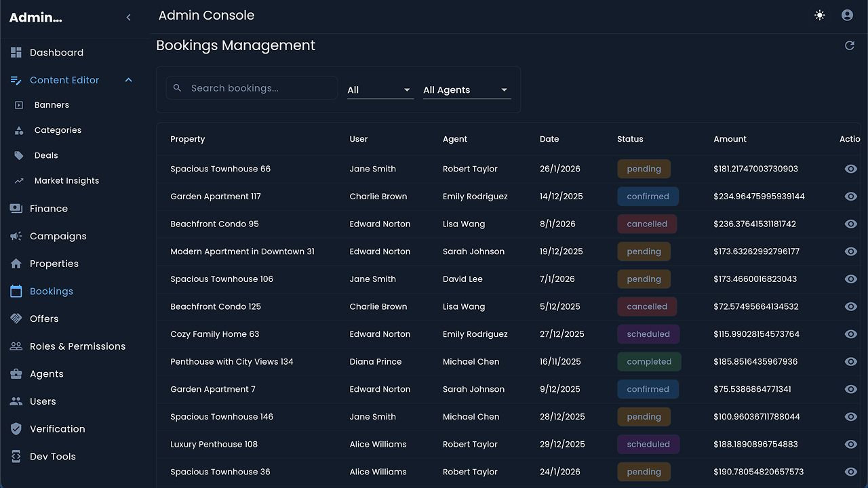Click the Amount column header
The image size is (868, 488).
(730, 139)
